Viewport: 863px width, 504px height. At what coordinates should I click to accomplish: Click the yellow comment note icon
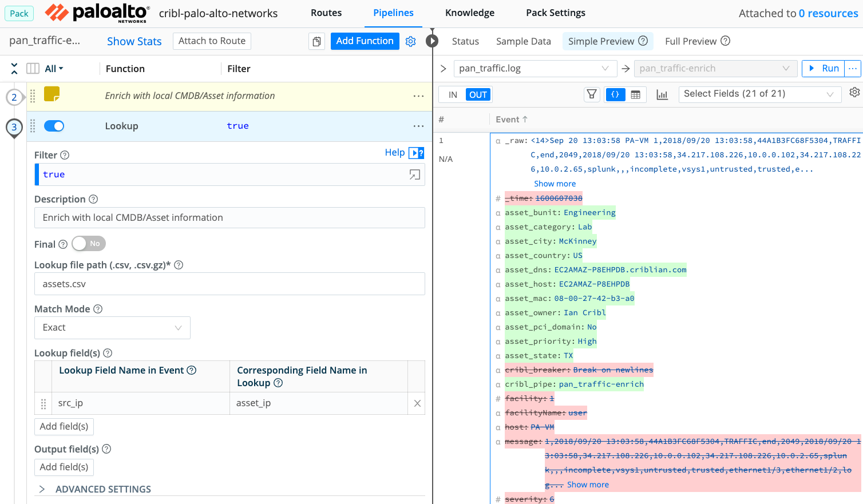pyautogui.click(x=52, y=94)
